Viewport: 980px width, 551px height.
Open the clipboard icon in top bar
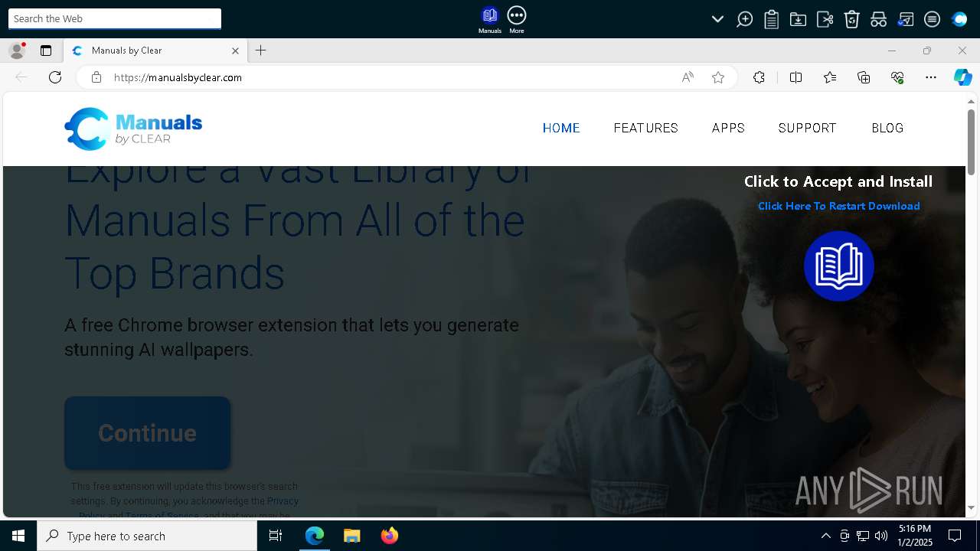tap(771, 19)
